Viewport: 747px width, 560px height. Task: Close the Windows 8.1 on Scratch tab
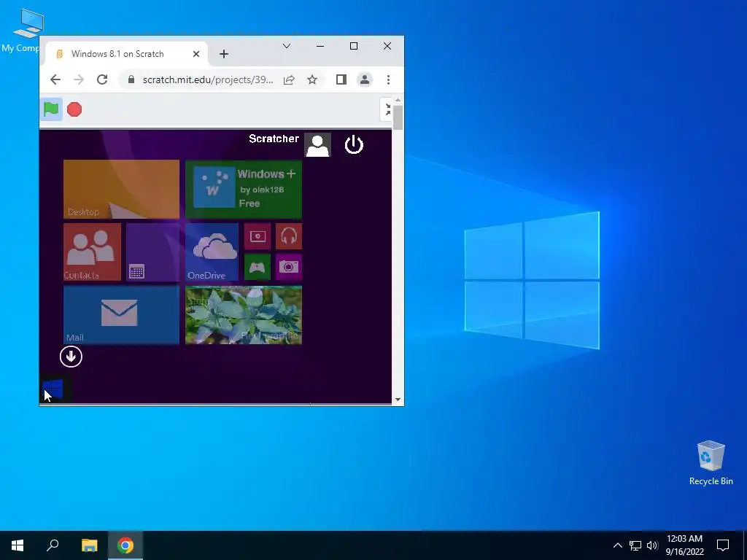[196, 54]
